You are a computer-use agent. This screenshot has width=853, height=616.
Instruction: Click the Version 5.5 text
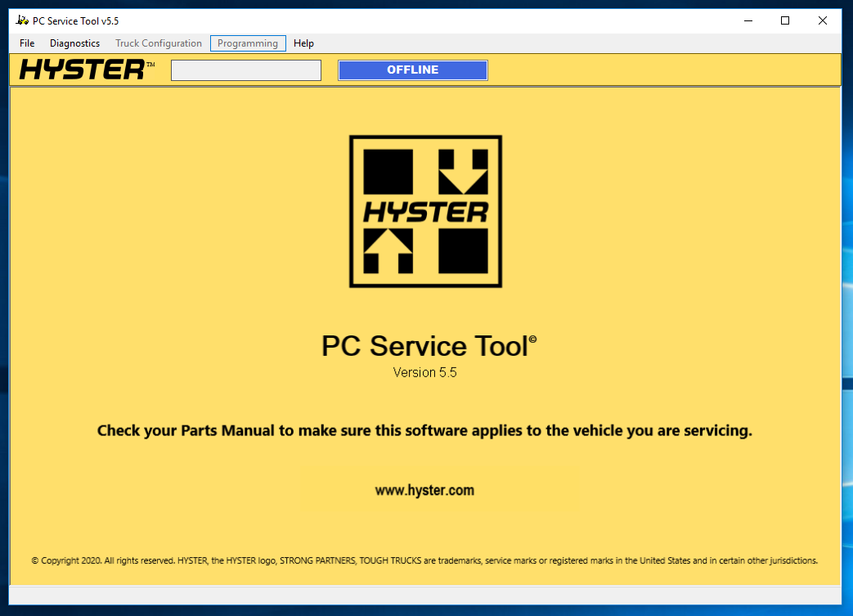pos(424,372)
